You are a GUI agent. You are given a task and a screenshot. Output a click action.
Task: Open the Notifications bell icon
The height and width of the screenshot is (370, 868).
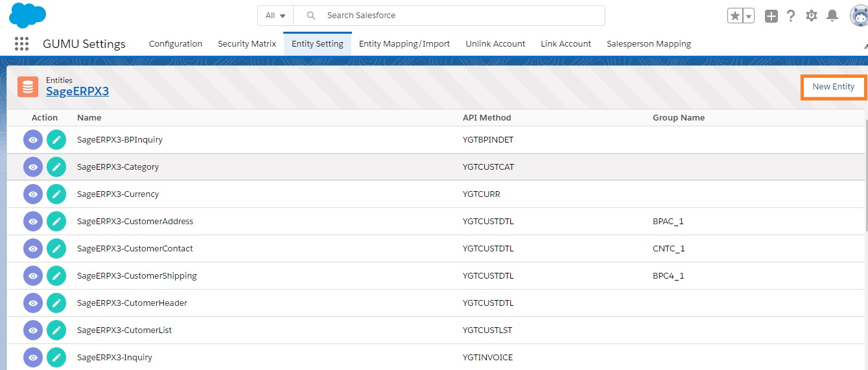click(832, 16)
